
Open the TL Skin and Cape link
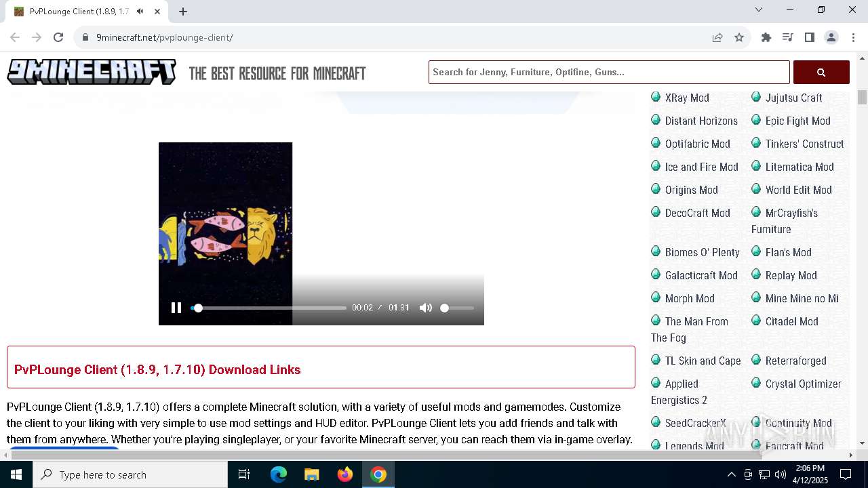[x=703, y=361]
